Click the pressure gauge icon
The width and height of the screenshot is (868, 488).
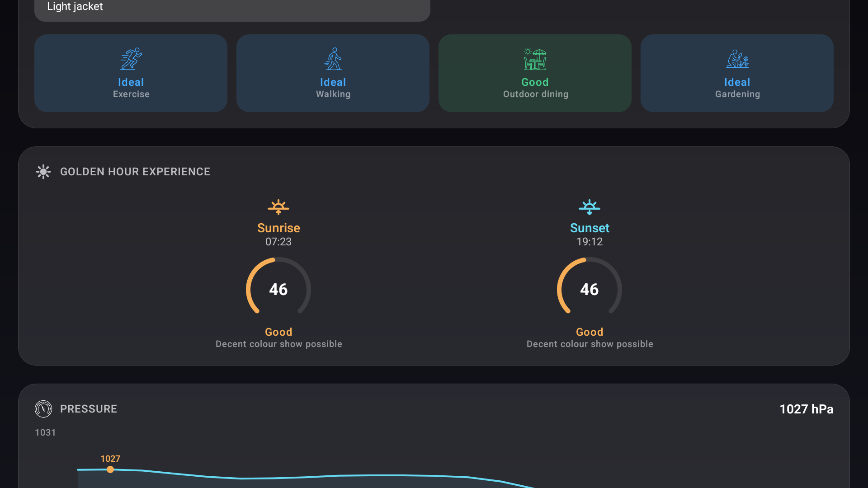tap(43, 409)
